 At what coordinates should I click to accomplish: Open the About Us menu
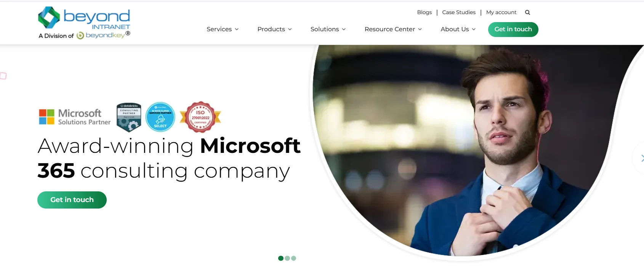458,29
